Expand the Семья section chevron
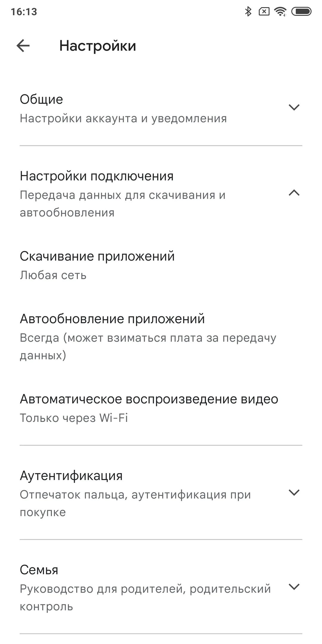322x644 pixels. point(294,587)
